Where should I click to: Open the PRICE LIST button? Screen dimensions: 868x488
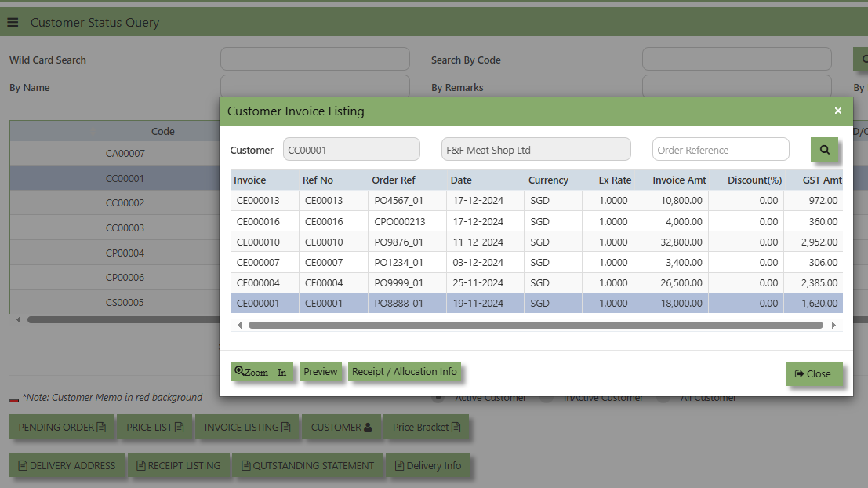[x=155, y=427]
